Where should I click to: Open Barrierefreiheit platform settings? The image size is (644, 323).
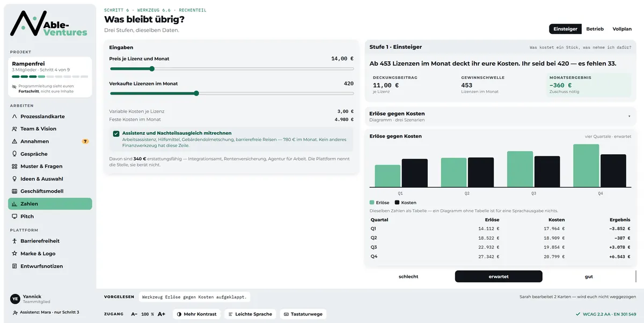click(50, 241)
